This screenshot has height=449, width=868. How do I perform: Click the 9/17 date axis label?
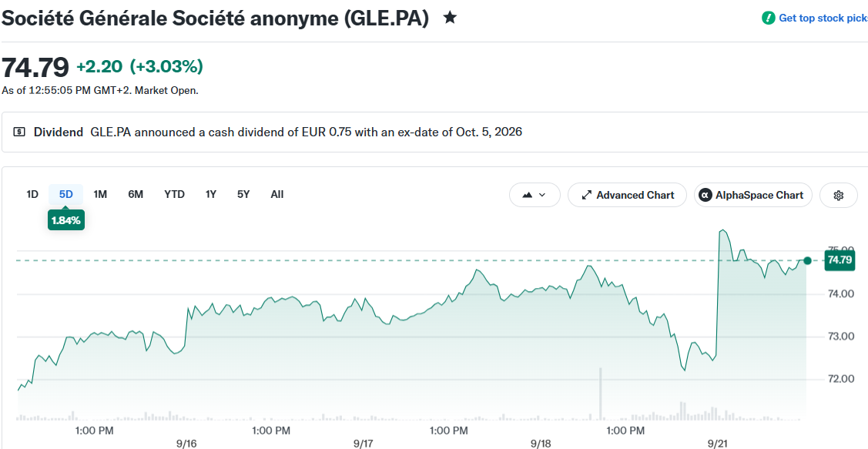(x=364, y=444)
